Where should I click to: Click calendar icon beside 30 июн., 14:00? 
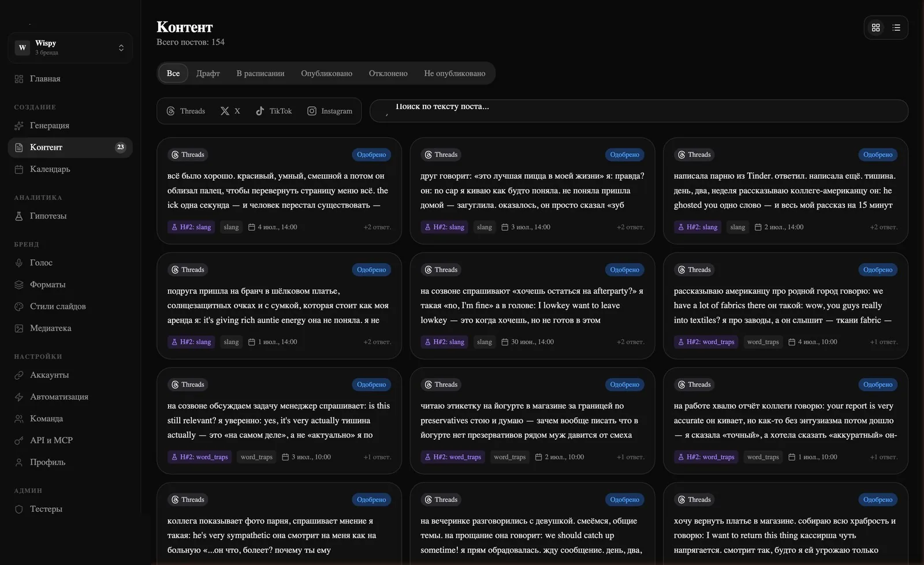tap(505, 342)
